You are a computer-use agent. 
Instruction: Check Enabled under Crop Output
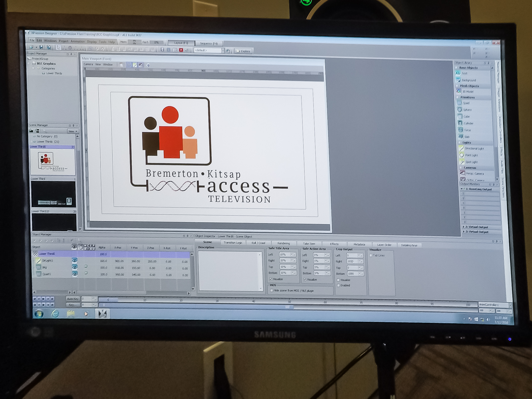339,285
